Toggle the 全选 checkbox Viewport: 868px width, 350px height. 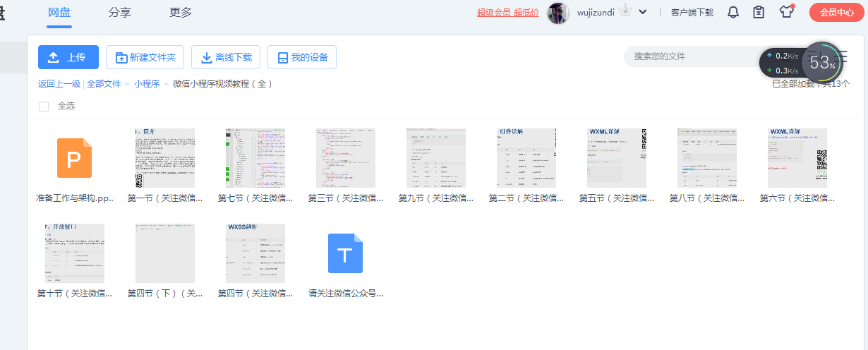[44, 106]
